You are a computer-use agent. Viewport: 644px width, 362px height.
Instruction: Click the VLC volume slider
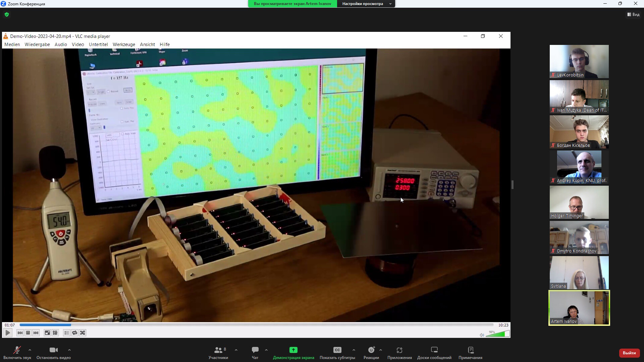[x=497, y=334]
